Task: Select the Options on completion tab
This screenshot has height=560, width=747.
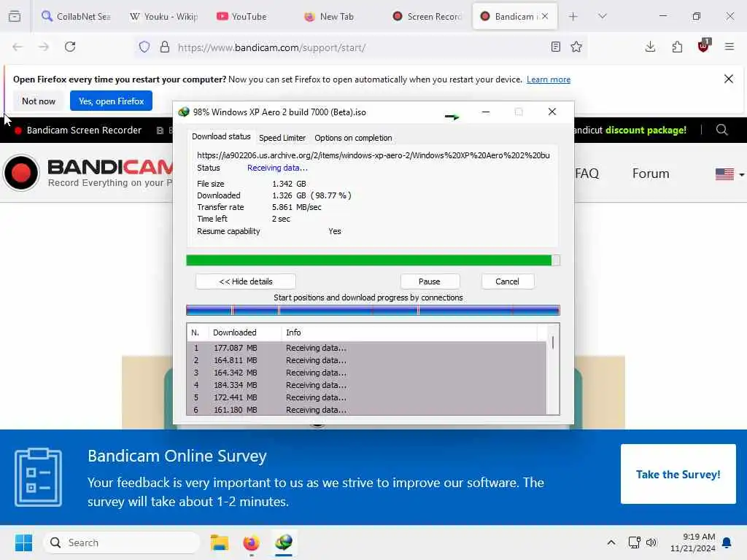Action: click(x=353, y=138)
